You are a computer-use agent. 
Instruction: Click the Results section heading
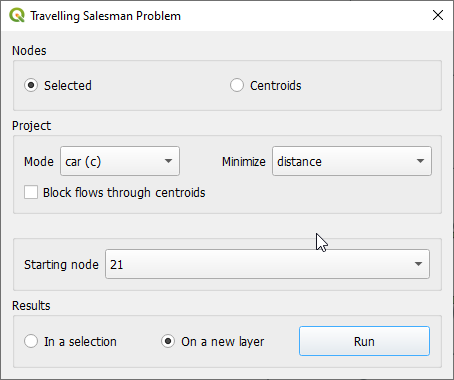pos(31,306)
